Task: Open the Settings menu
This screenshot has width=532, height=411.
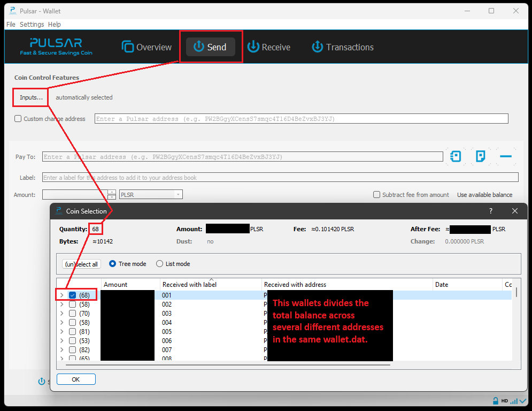Action: (32, 24)
